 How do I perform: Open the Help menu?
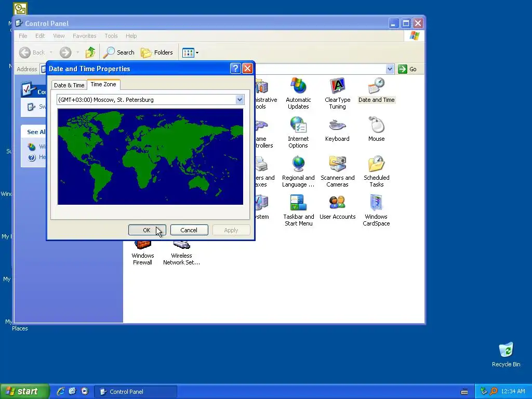(x=131, y=36)
